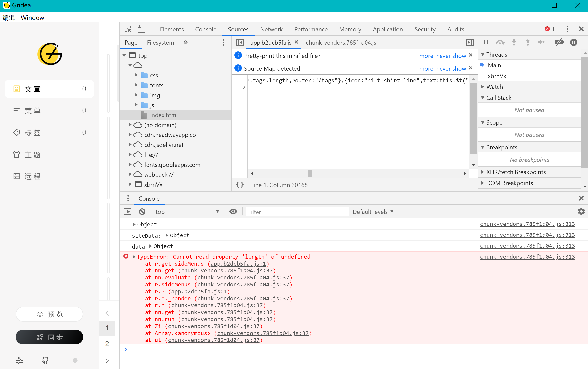This screenshot has height=369, width=588.
Task: Open the 主题 themes section in Gridea sidebar
Action: coord(32,154)
